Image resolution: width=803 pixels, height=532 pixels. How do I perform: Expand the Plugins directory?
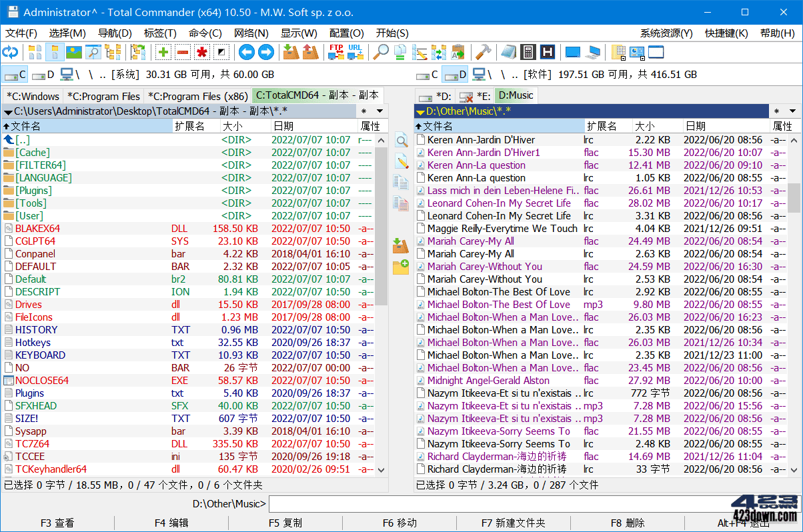34,190
